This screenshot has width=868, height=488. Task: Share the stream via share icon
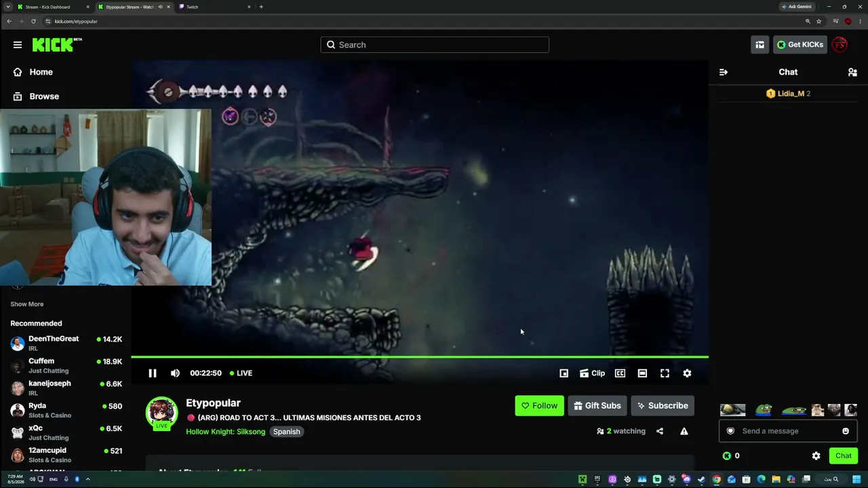[x=660, y=431]
